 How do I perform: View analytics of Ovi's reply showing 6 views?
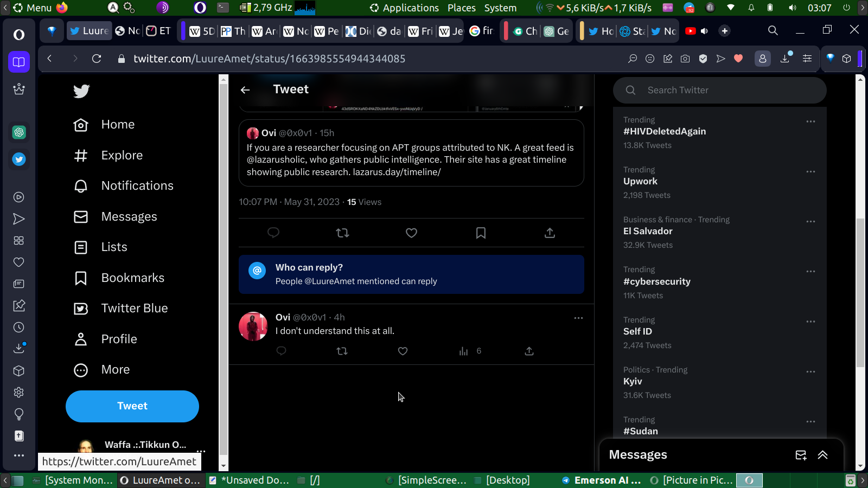point(470,351)
